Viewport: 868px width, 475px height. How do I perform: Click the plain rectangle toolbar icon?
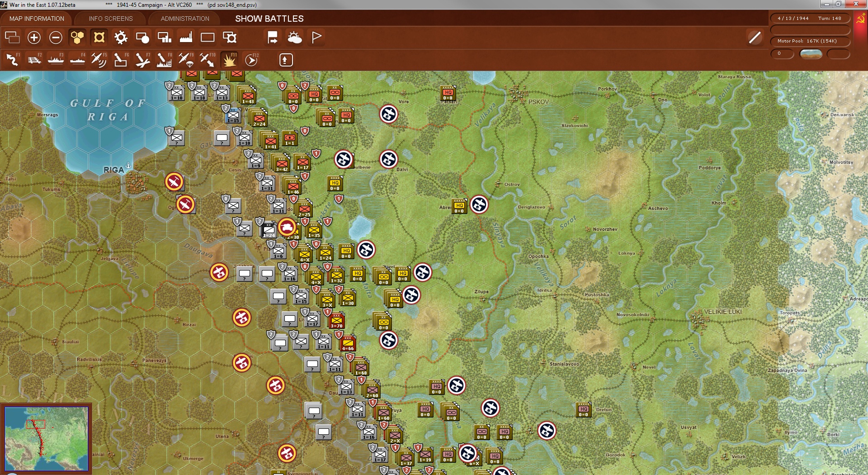[208, 38]
